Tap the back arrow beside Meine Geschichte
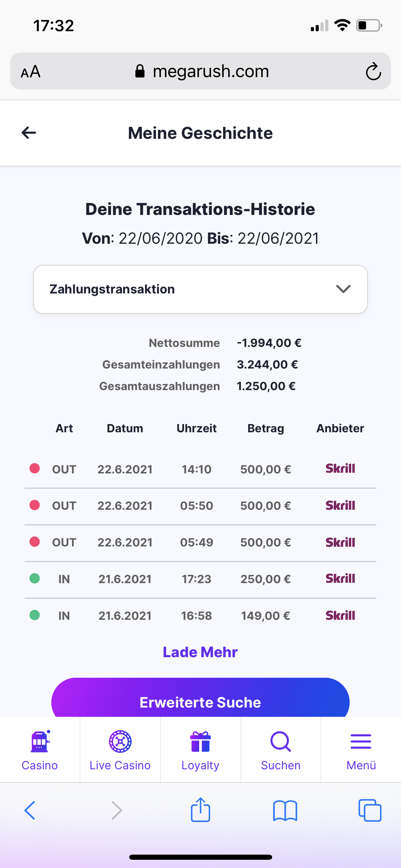Image resolution: width=401 pixels, height=868 pixels. [x=29, y=133]
